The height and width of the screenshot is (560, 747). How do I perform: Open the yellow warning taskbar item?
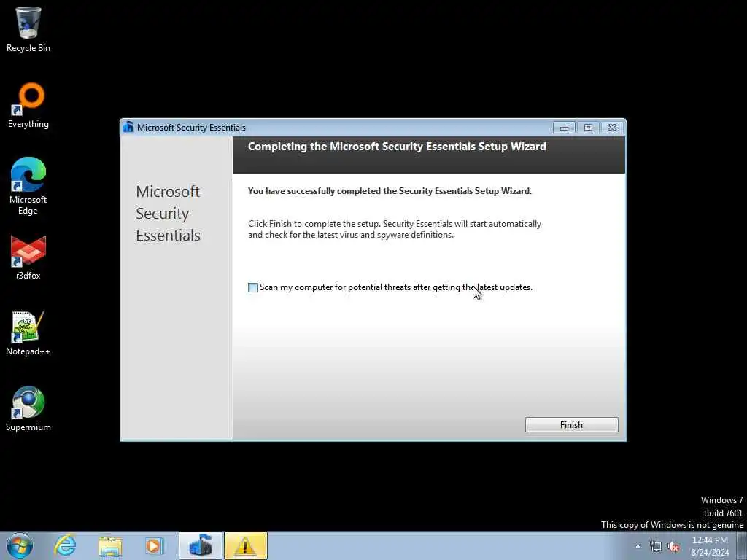click(x=246, y=545)
